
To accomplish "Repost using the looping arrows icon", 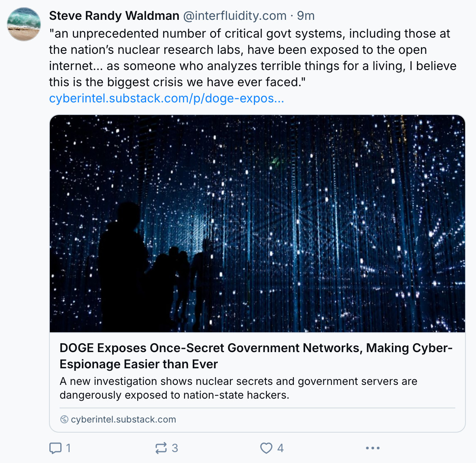I will click(161, 448).
